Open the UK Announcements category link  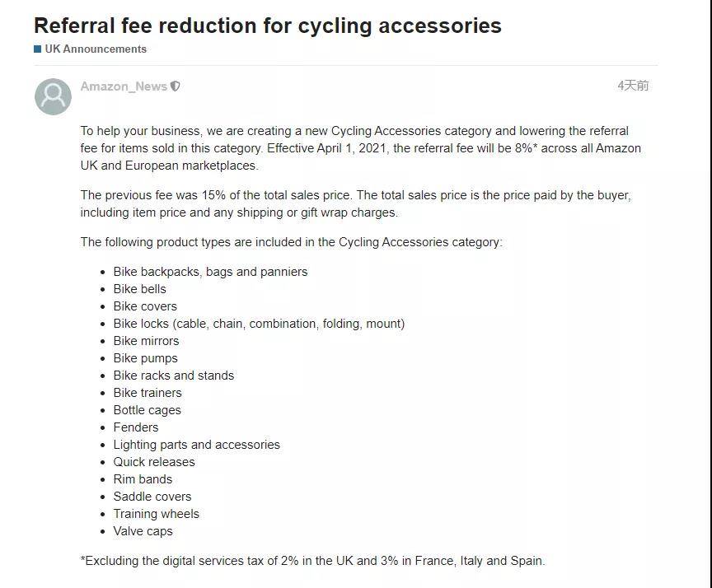pos(96,49)
